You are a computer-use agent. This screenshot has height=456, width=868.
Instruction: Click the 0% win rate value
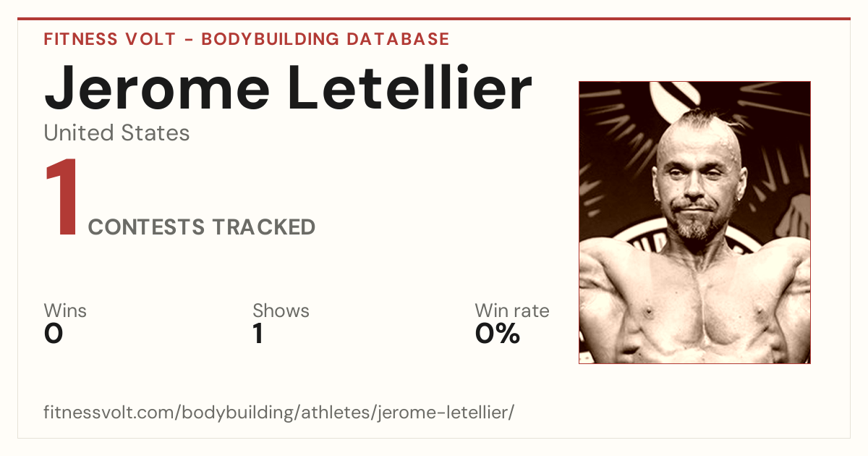pos(498,334)
